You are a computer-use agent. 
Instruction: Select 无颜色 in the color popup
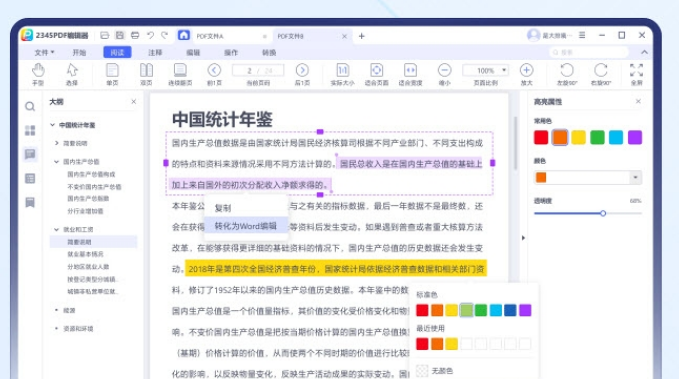[435, 370]
